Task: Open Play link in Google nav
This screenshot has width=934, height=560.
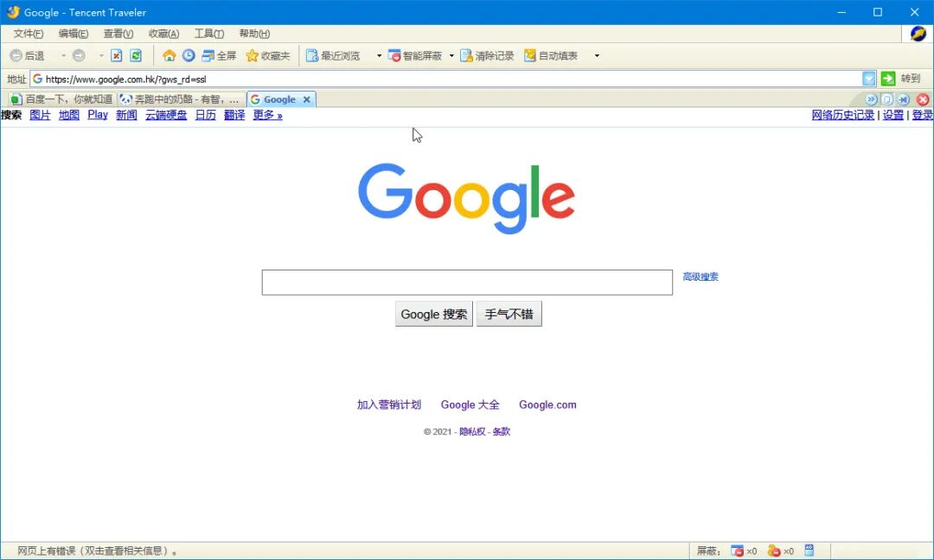Action: click(98, 115)
